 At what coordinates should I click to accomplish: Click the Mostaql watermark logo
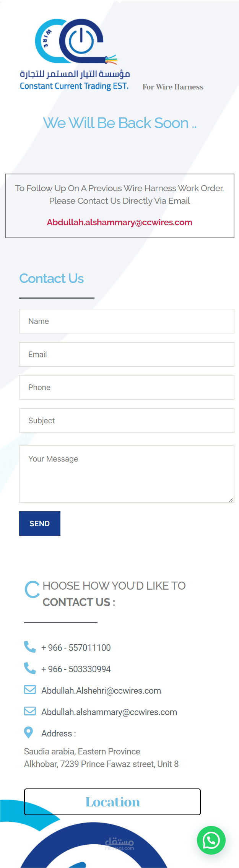tap(119, 843)
